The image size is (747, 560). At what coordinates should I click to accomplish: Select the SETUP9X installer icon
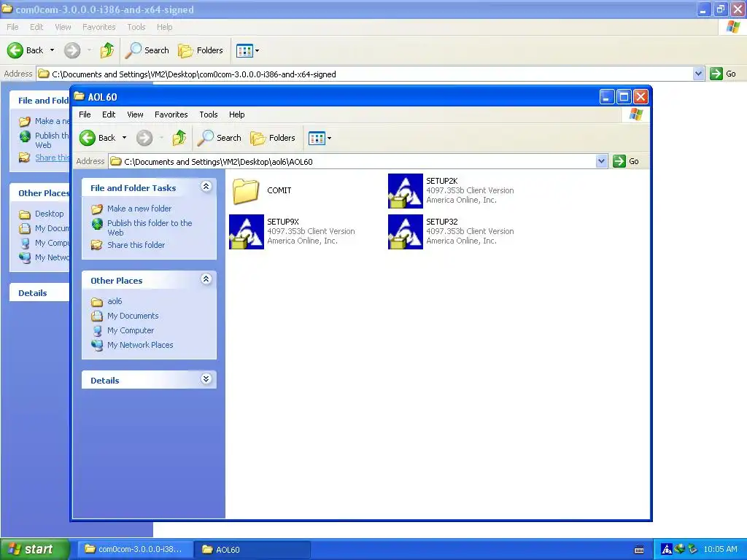pyautogui.click(x=247, y=232)
